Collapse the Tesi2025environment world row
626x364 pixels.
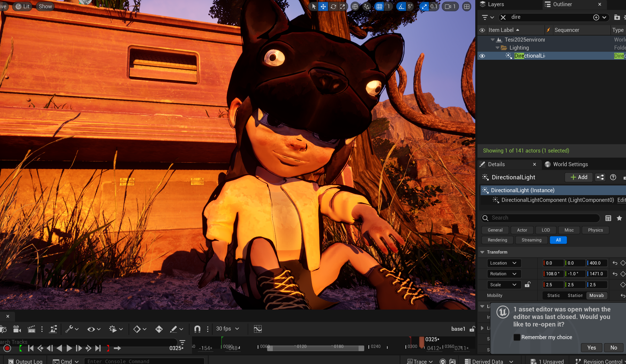pos(492,40)
